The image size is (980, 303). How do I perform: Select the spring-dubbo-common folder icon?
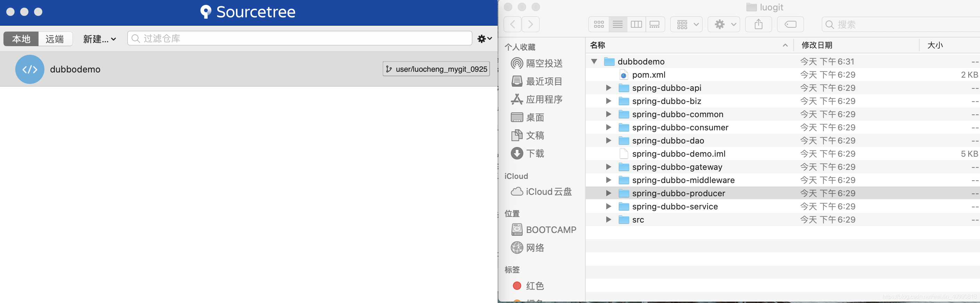click(x=624, y=114)
